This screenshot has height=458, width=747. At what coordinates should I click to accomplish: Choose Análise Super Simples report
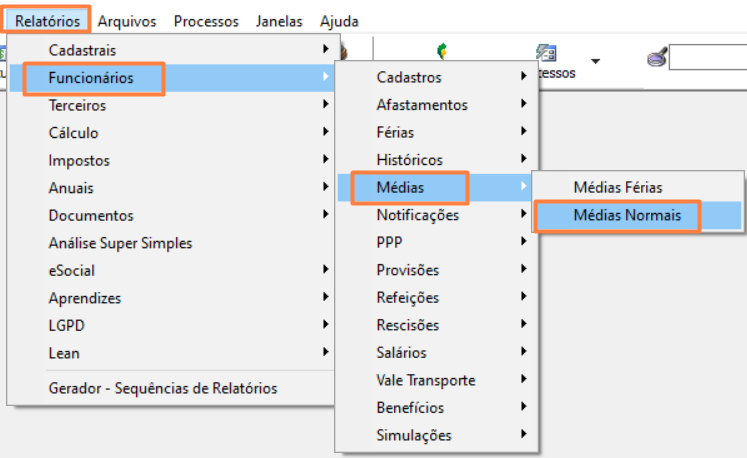tap(120, 243)
